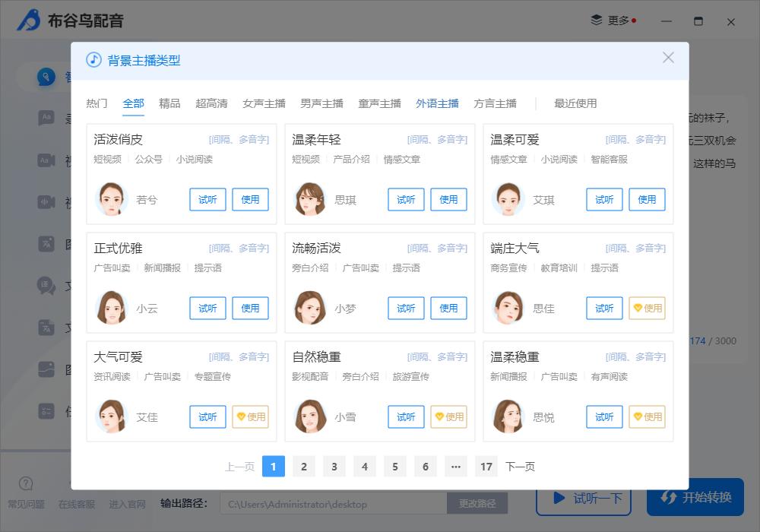Click the 常见问题 help icon
The height and width of the screenshot is (532, 760).
click(26, 483)
